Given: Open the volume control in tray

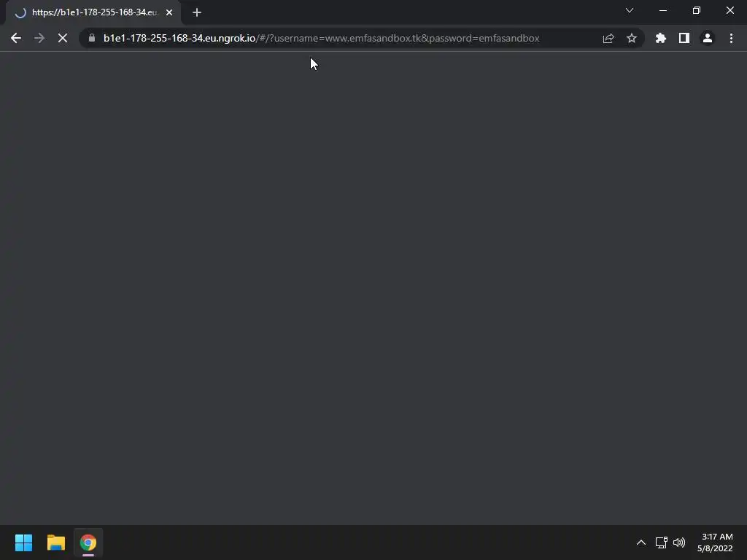Looking at the screenshot, I should point(679,542).
